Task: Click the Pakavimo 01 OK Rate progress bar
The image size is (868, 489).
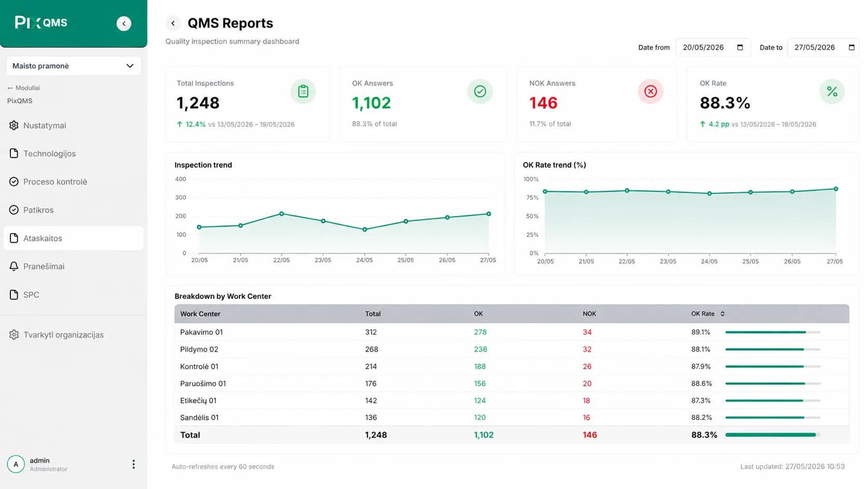Action: click(772, 332)
